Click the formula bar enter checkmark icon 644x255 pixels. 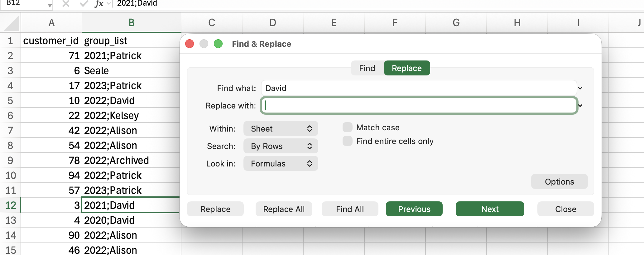point(84,3)
